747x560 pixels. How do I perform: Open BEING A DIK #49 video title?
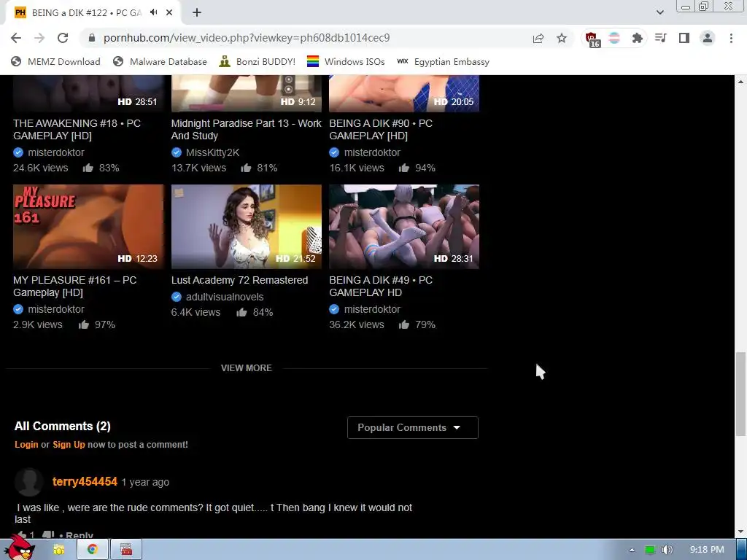click(x=381, y=286)
